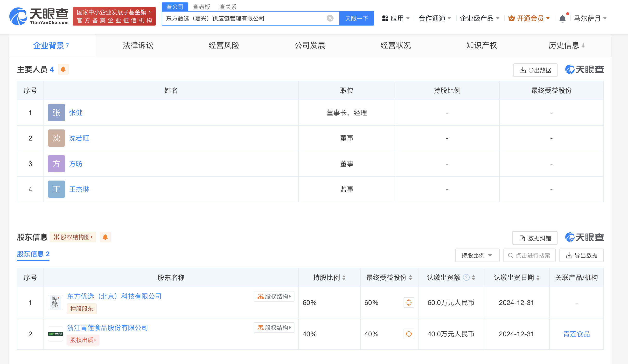Click the TianYanCha logo at top left
This screenshot has height=364, width=628.
(x=39, y=16)
